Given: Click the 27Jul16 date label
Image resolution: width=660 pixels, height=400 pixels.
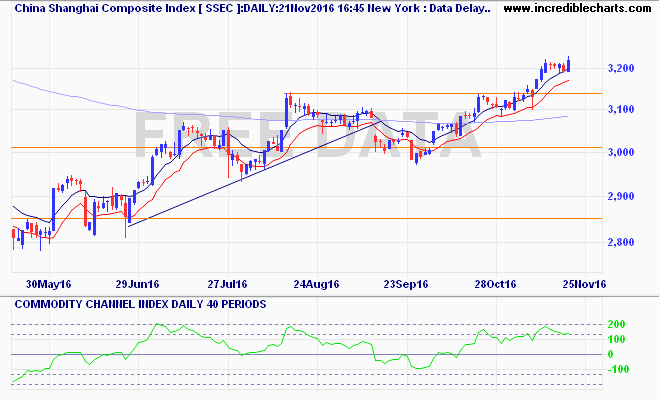Looking at the screenshot, I should pos(227,284).
